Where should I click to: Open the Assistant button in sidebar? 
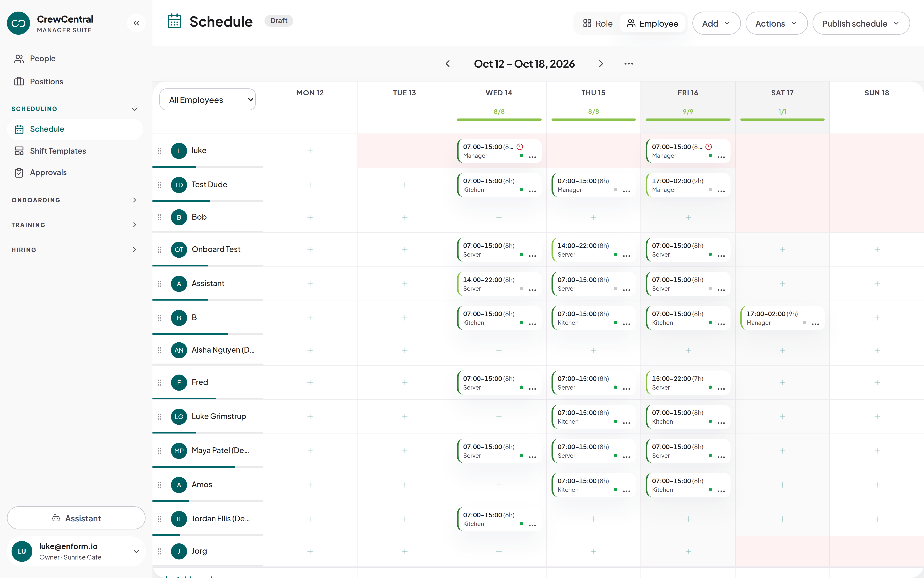76,518
